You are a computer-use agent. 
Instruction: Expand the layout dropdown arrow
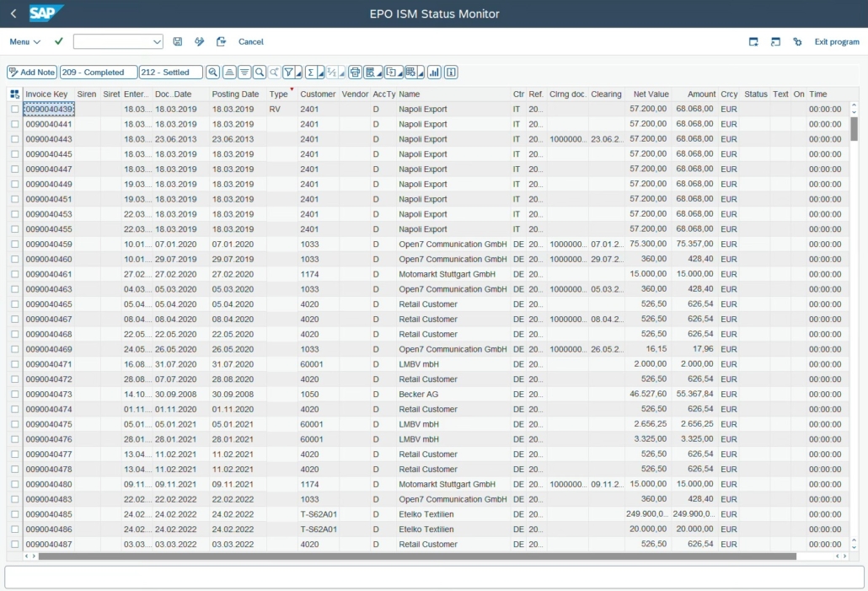(x=421, y=73)
